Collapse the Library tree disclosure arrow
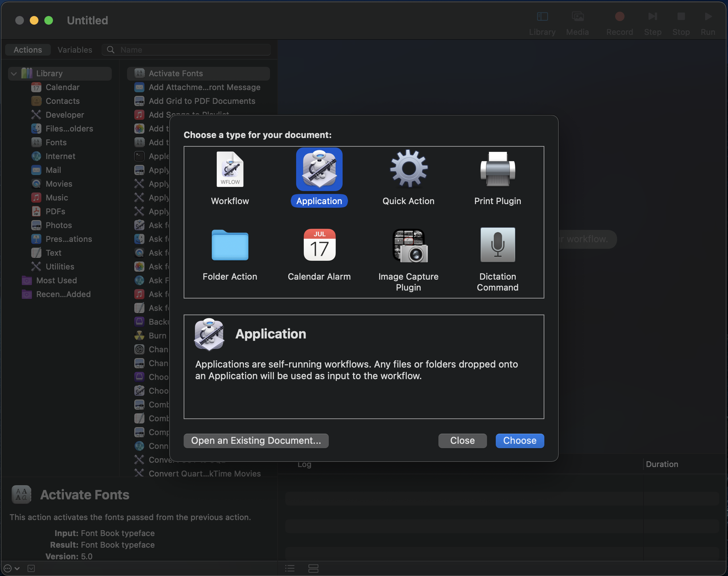The height and width of the screenshot is (576, 728). click(14, 74)
